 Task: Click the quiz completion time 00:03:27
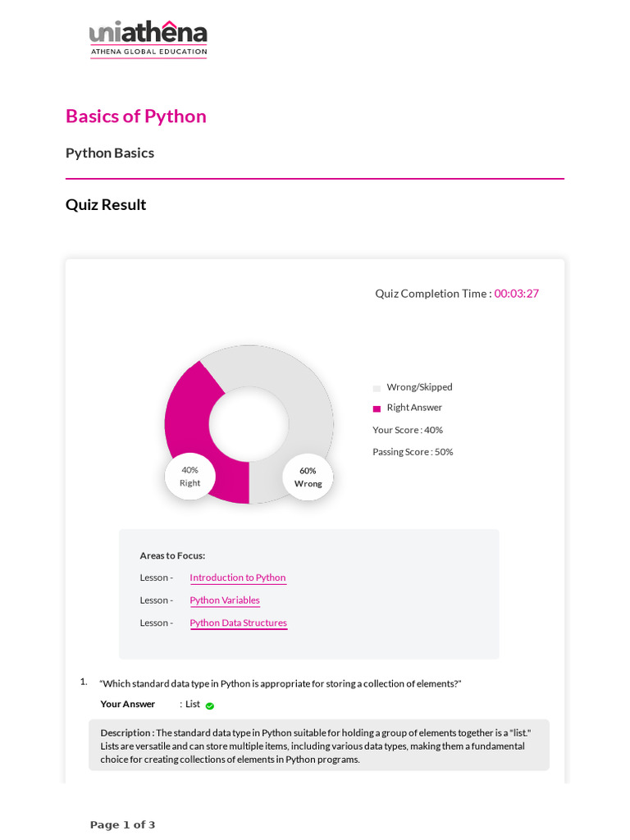click(516, 294)
